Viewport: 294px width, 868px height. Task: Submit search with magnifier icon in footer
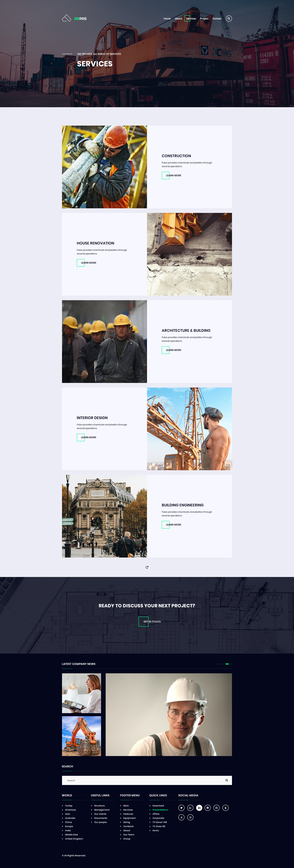pyautogui.click(x=227, y=780)
